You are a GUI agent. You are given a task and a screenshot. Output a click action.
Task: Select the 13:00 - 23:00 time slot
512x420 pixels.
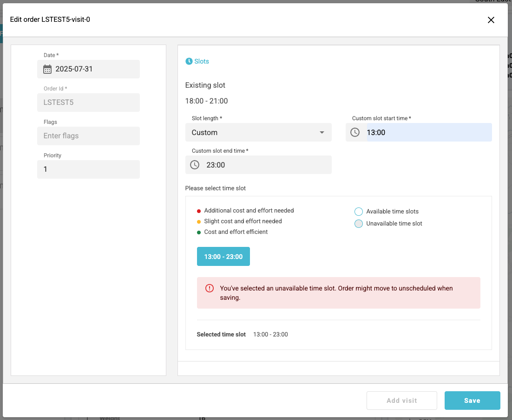tap(223, 257)
